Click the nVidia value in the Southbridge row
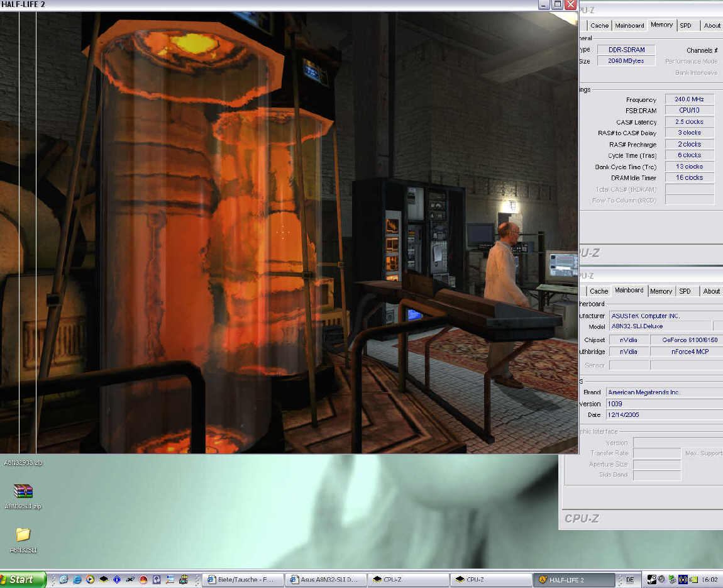Screen dimensions: 723x588 (629, 352)
